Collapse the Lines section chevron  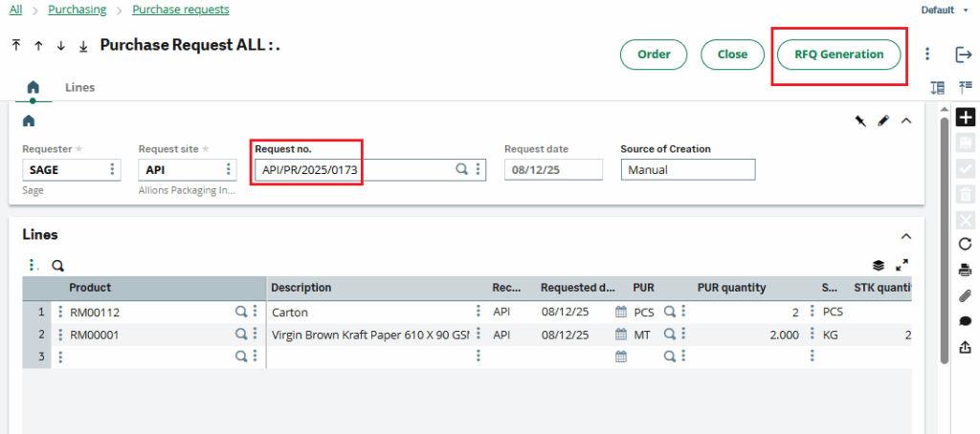(x=906, y=235)
